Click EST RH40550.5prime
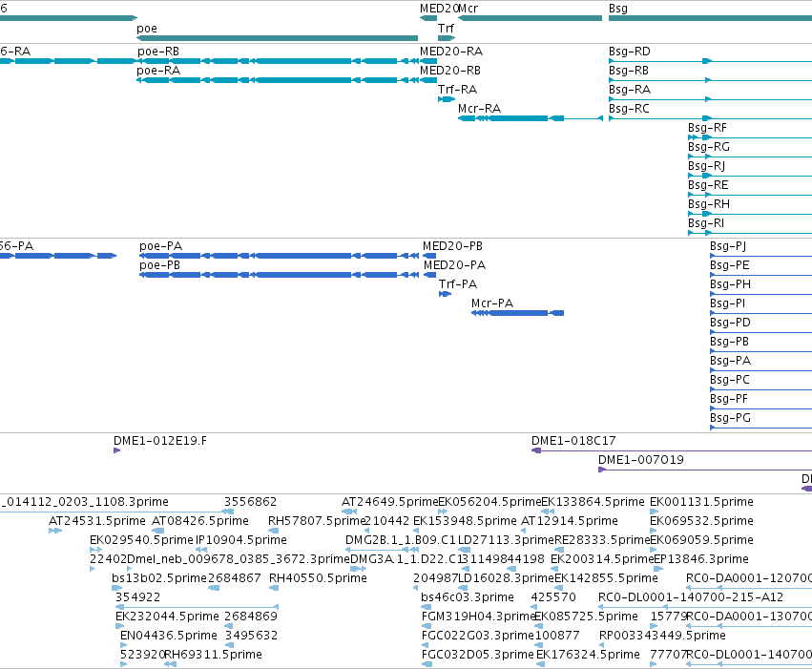The image size is (812, 669). 319,578
